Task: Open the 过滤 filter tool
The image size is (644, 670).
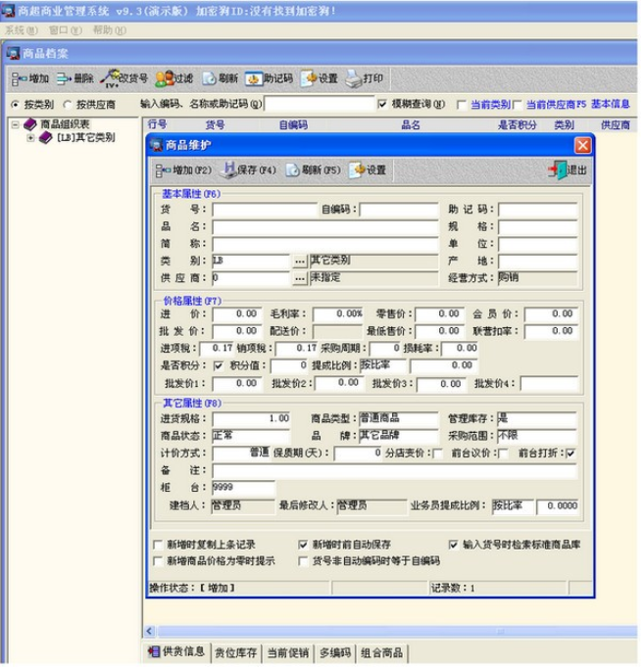Action: (x=173, y=78)
